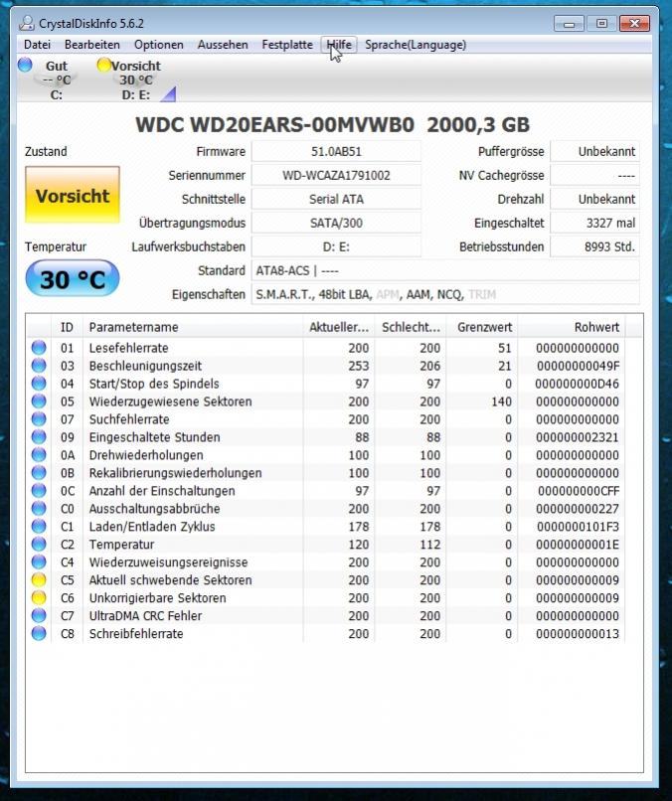Select the Wiederzugewiesene Sektoren row name
The height and width of the screenshot is (801, 672).
coord(170,401)
